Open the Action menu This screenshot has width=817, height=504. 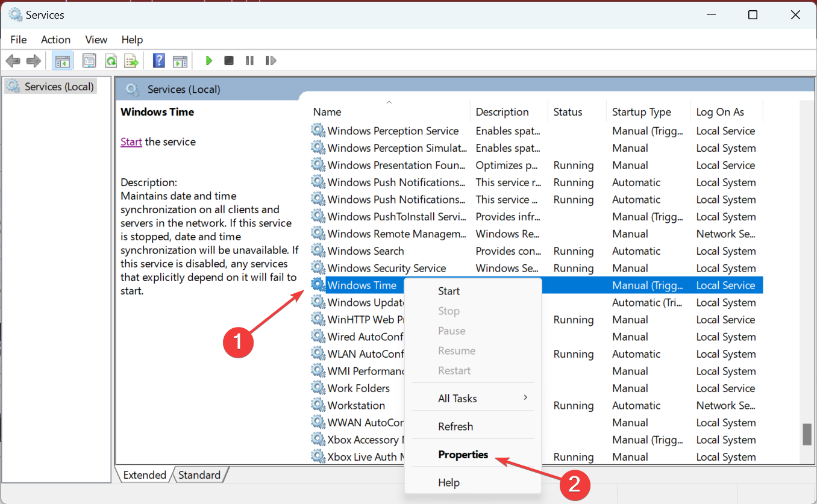click(55, 40)
